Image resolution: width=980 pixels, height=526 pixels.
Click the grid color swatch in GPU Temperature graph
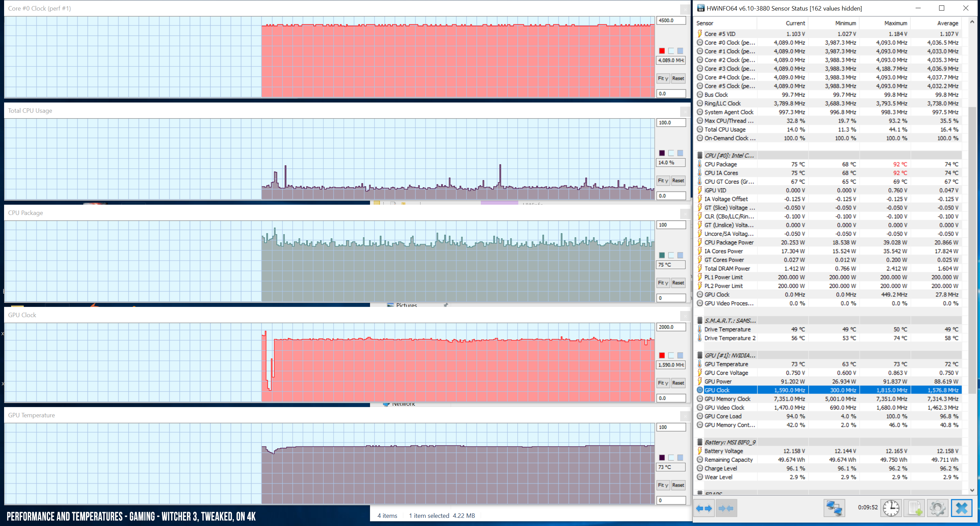[680, 458]
